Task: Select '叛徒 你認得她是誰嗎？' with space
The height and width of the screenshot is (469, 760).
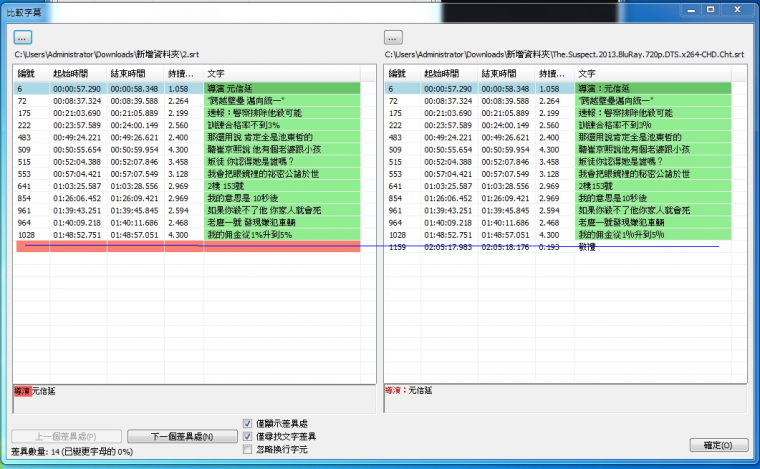Action: pyautogui.click(x=188, y=161)
